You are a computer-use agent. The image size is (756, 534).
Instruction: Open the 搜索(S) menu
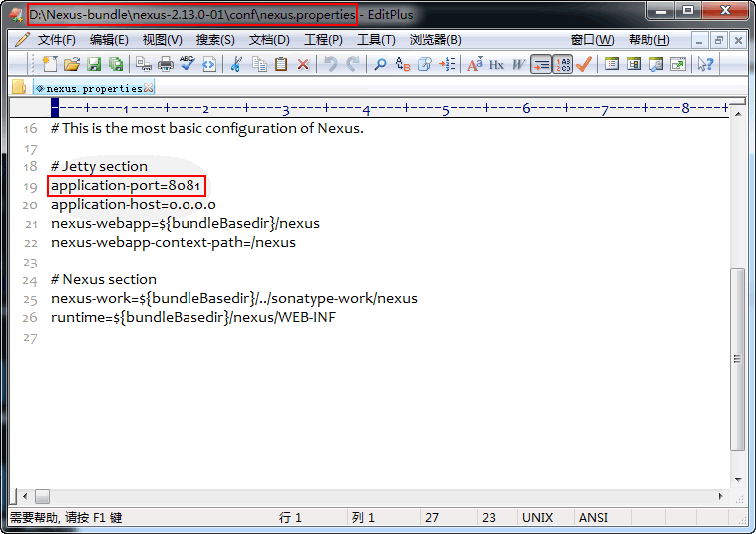point(215,40)
